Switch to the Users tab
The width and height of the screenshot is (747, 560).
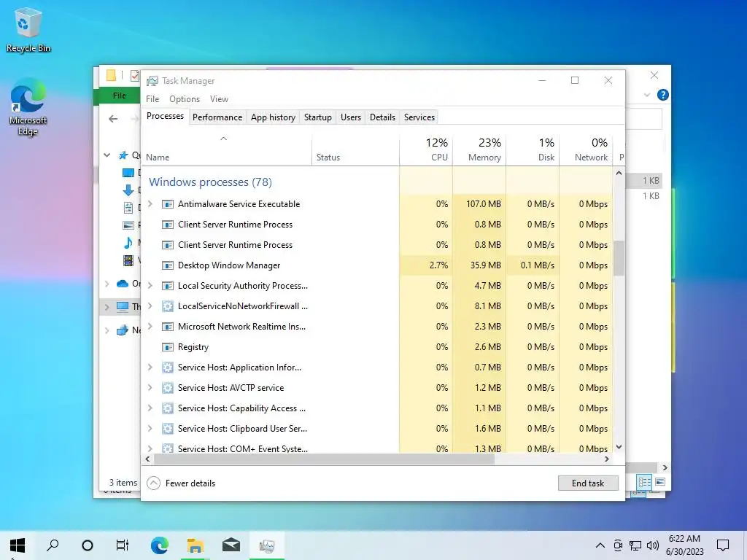[x=351, y=117]
